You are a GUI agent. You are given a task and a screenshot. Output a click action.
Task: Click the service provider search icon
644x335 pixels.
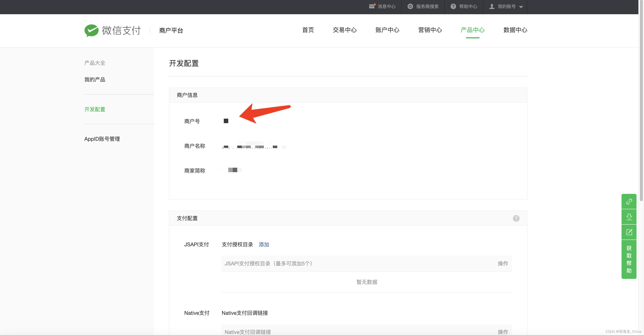[410, 7]
